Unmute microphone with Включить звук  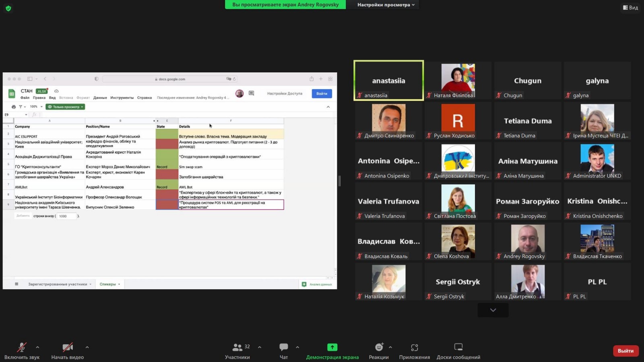[x=22, y=351]
